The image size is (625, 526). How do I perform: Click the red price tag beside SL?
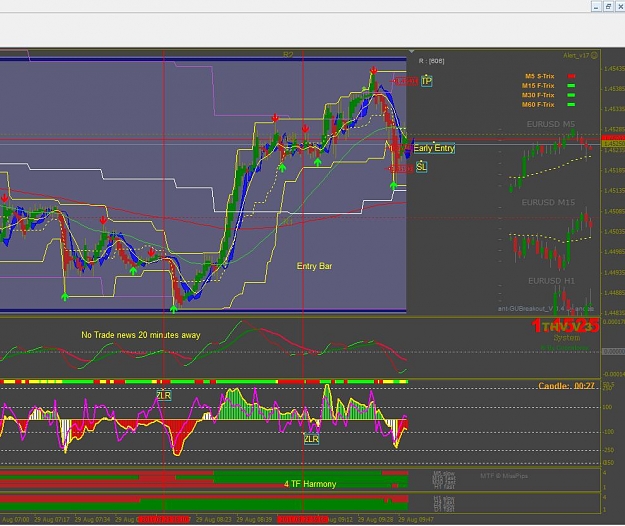399,169
